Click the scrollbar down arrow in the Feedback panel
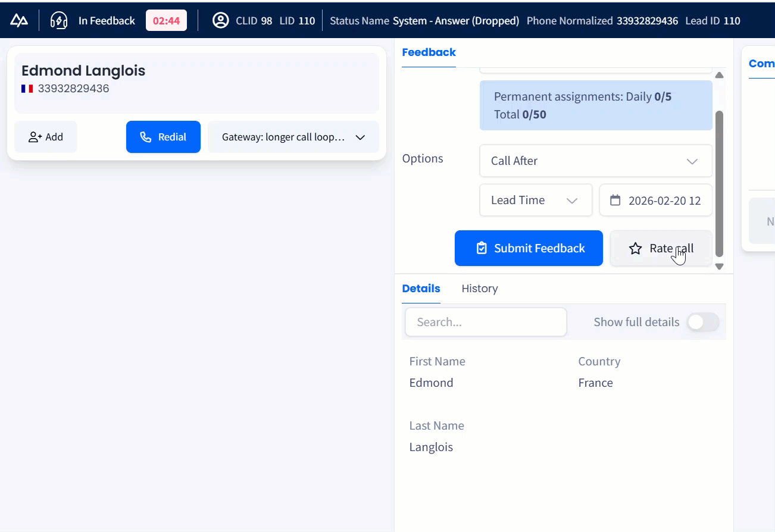Image resolution: width=775 pixels, height=532 pixels. pyautogui.click(x=719, y=266)
